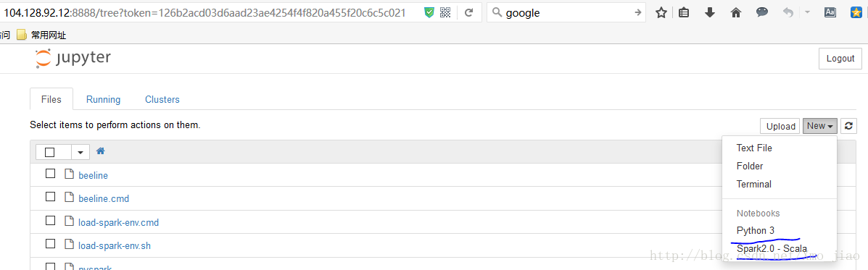This screenshot has height=270, width=868.
Task: Reload the page in the browser
Action: point(468,13)
